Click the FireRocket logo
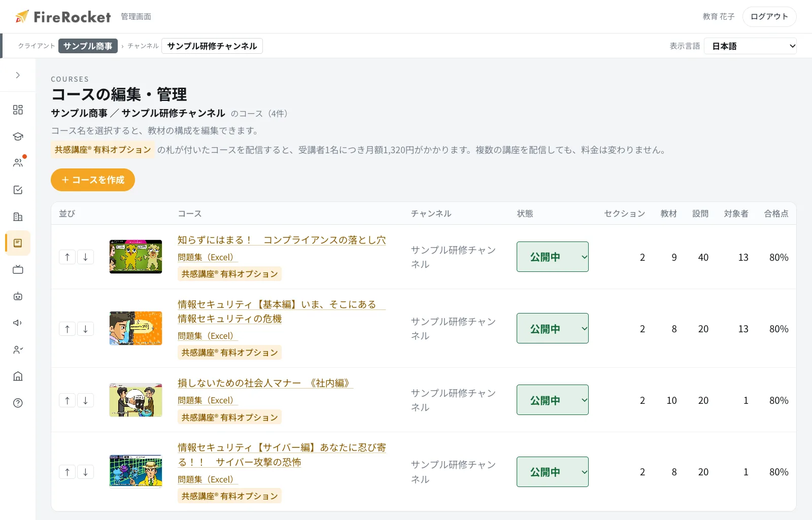The image size is (812, 520). [x=63, y=17]
